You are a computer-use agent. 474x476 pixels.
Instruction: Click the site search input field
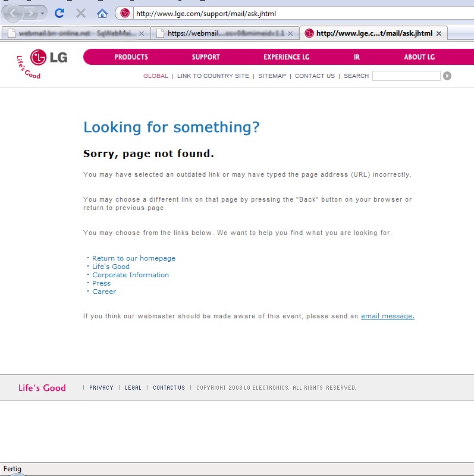click(406, 76)
